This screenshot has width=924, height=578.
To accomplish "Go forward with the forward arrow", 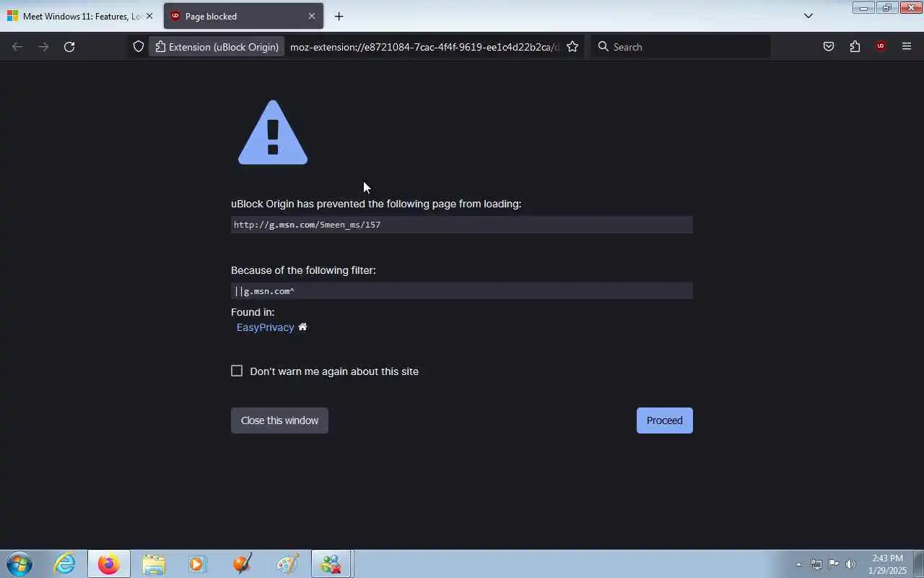I will point(43,47).
